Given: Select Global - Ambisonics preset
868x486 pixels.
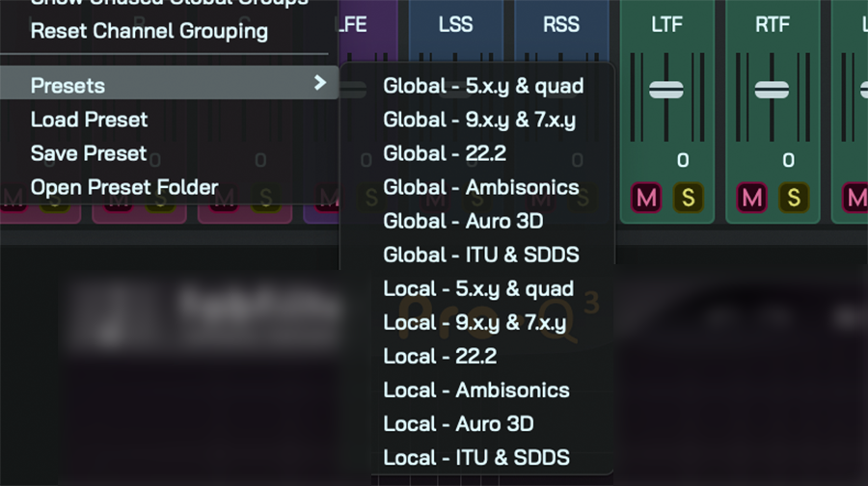Looking at the screenshot, I should click(480, 187).
